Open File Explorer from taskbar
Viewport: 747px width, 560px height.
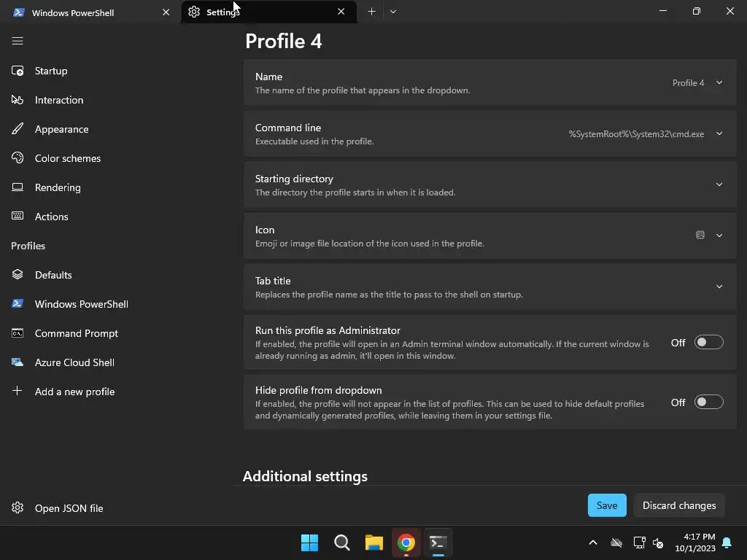pyautogui.click(x=374, y=542)
